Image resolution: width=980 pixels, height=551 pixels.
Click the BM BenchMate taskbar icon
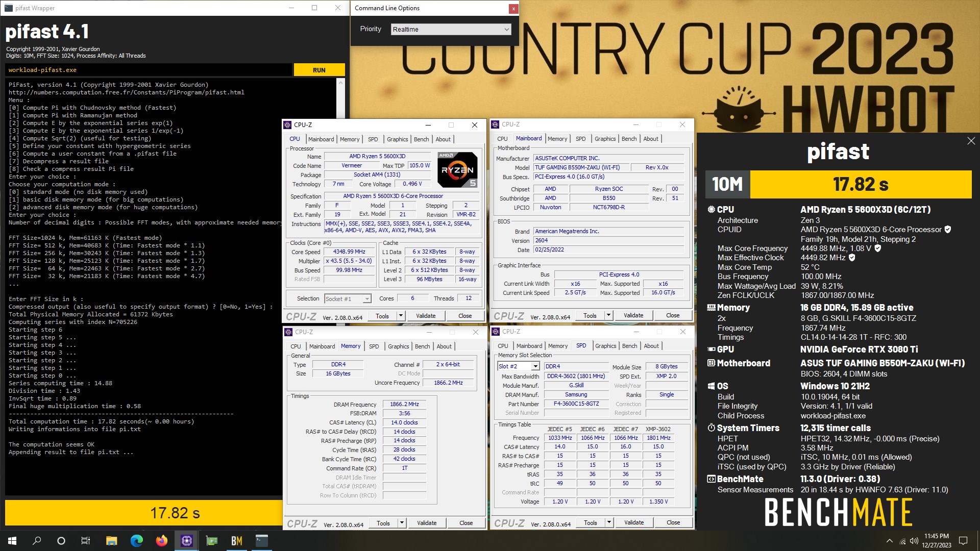pos(236,541)
